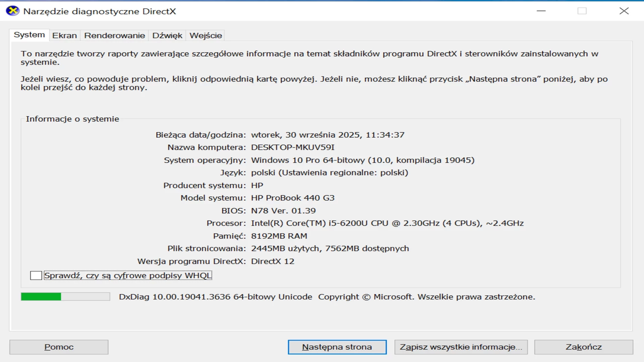Image resolution: width=644 pixels, height=362 pixels.
Task: Open the Ekran tab
Action: pos(64,36)
